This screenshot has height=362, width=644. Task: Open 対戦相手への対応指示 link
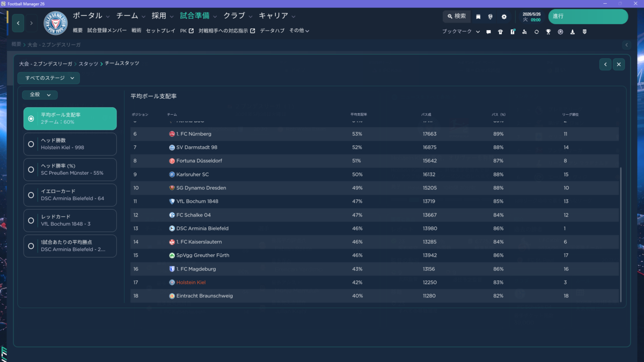pos(226,31)
